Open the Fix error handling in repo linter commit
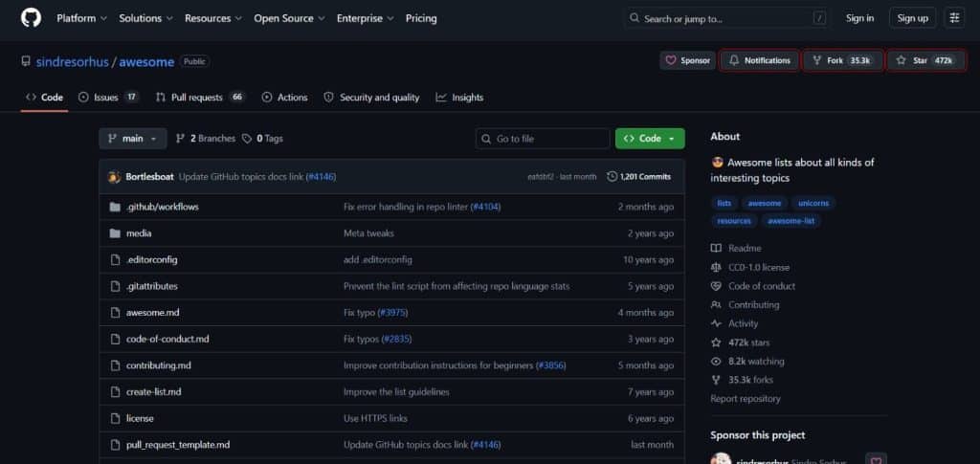Viewport: 980px width, 464px height. point(406,207)
